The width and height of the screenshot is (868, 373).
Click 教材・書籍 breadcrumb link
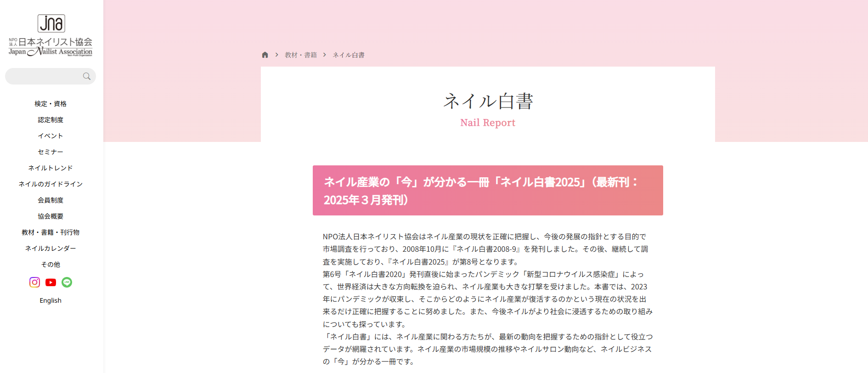(x=300, y=55)
